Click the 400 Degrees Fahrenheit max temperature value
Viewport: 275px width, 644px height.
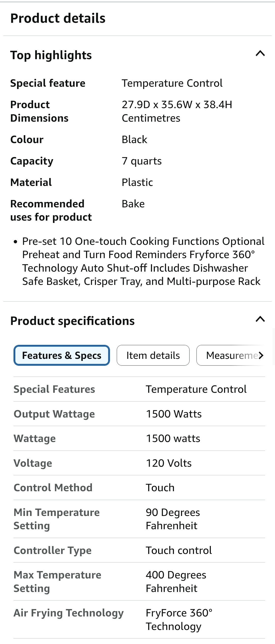pos(176,582)
